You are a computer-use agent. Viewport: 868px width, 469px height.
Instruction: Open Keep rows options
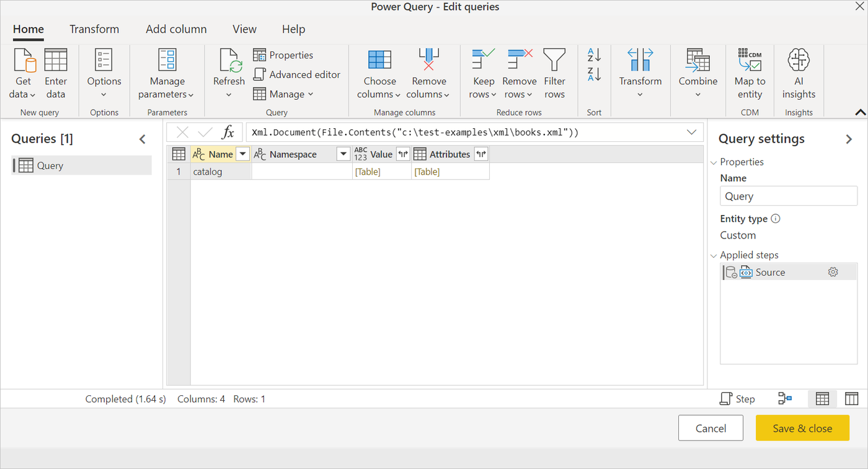483,73
